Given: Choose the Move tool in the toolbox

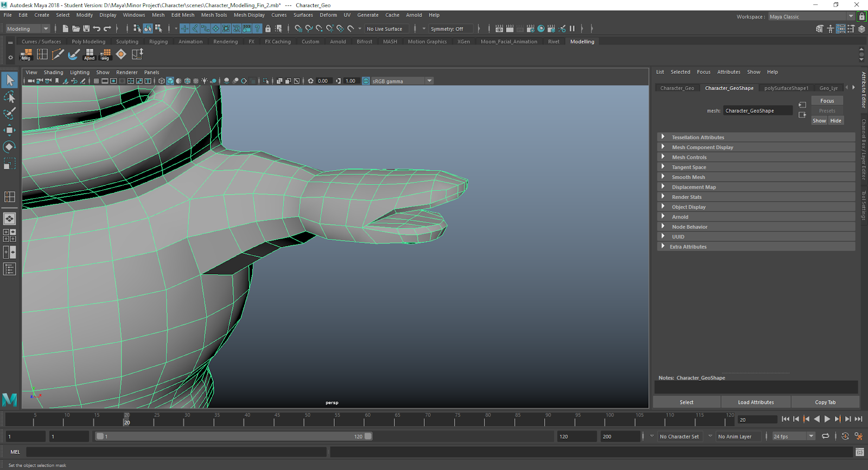Looking at the screenshot, I should 9,130.
